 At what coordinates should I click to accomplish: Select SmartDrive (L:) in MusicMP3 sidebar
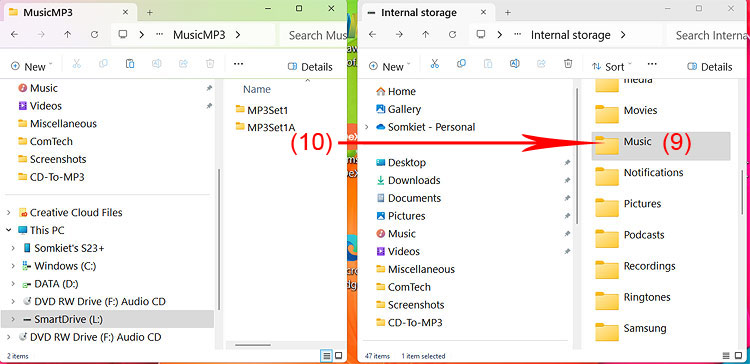[108, 319]
